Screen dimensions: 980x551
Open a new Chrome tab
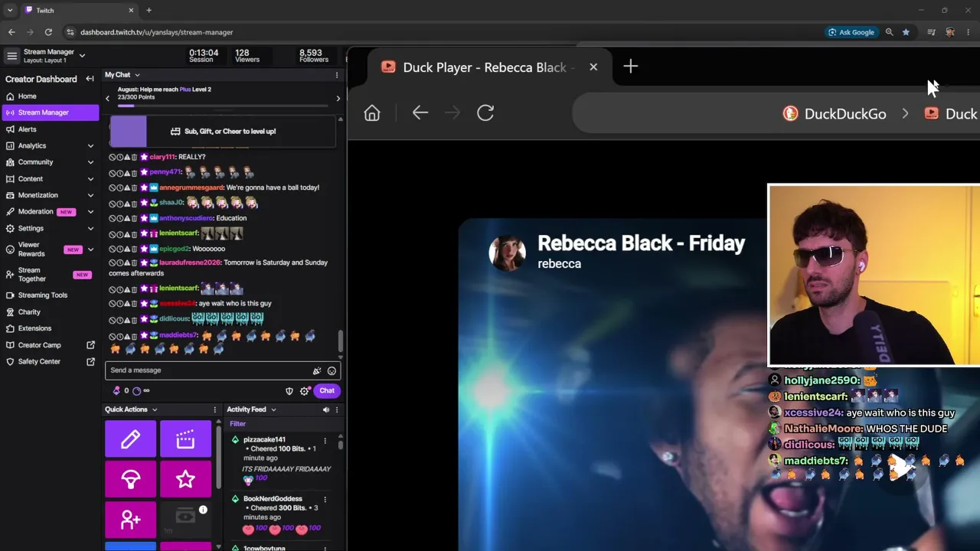tap(149, 11)
